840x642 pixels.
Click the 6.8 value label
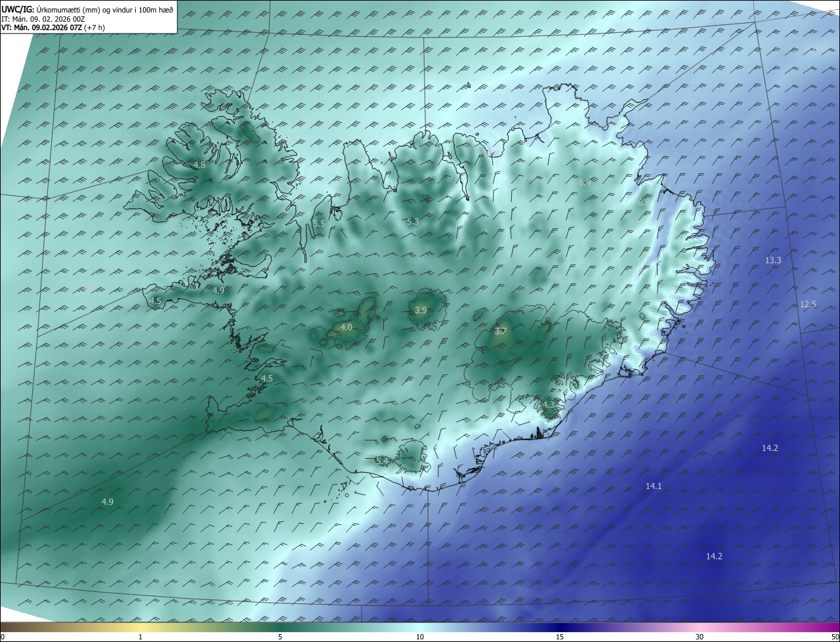pos(644,203)
